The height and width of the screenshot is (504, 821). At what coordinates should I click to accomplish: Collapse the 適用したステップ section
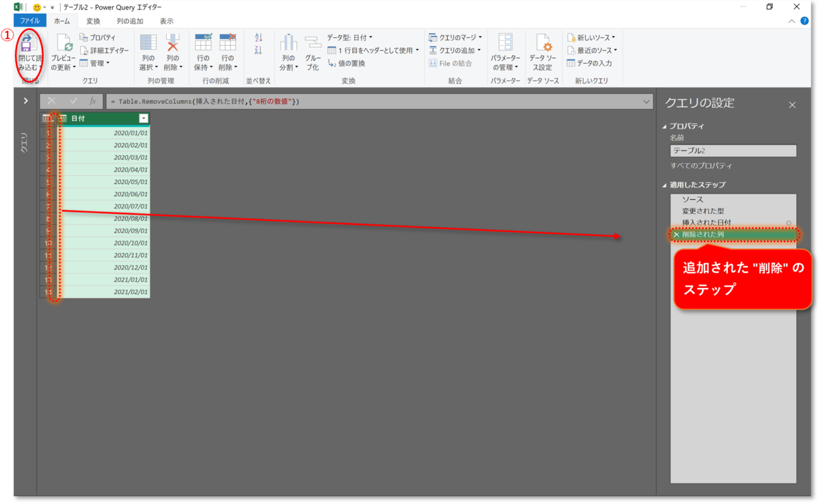(664, 185)
